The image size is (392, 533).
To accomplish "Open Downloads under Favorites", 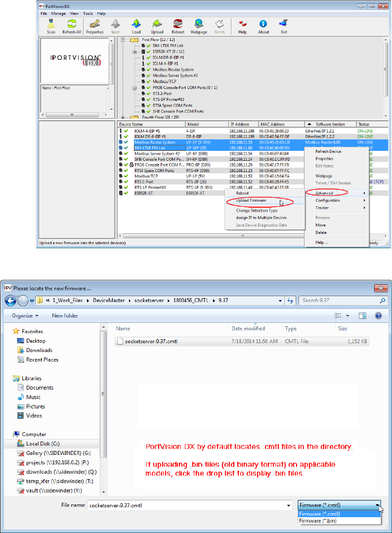I will tap(39, 350).
